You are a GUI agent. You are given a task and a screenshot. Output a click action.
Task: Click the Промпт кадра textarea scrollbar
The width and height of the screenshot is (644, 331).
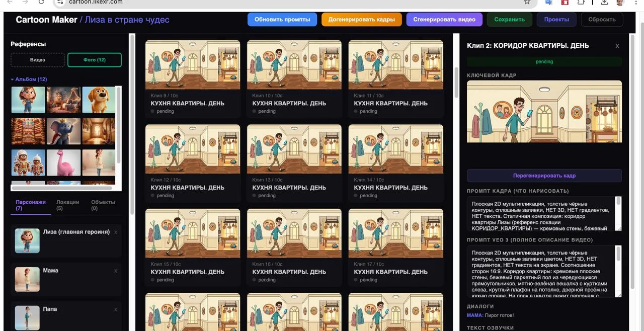(619, 202)
